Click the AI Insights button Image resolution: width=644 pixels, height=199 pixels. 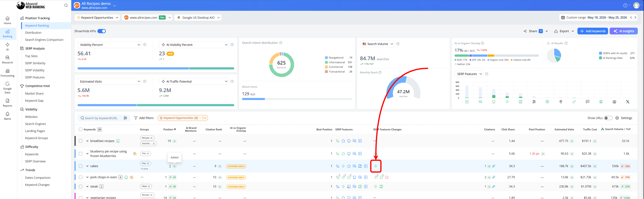[x=623, y=31]
